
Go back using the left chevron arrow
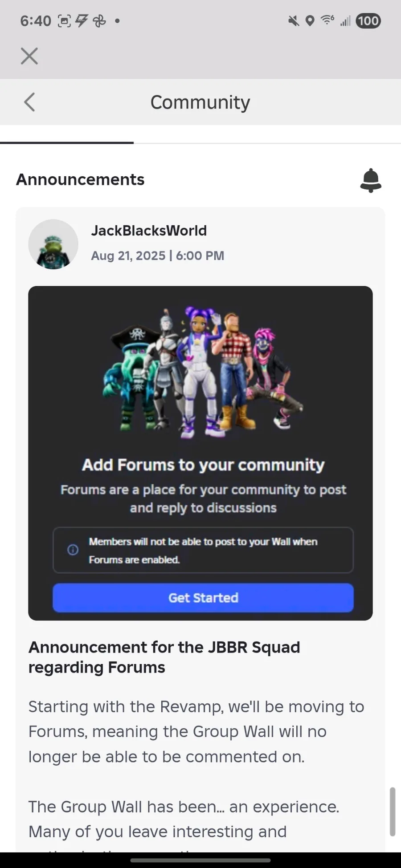coord(29,102)
